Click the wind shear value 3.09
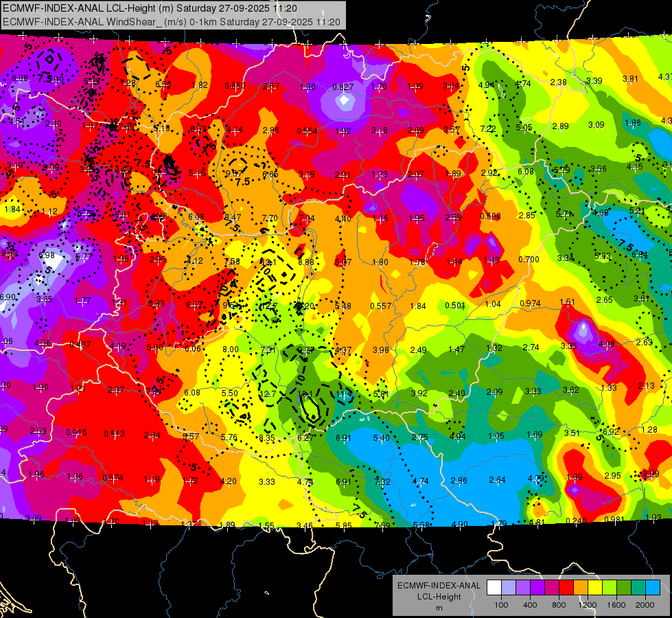The height and width of the screenshot is (618, 672). click(596, 125)
